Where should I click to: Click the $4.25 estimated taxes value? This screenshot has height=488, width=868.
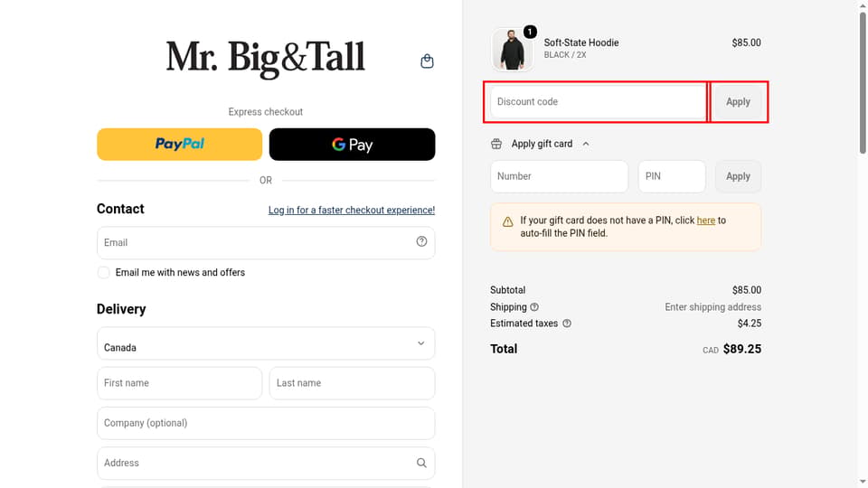coord(750,324)
